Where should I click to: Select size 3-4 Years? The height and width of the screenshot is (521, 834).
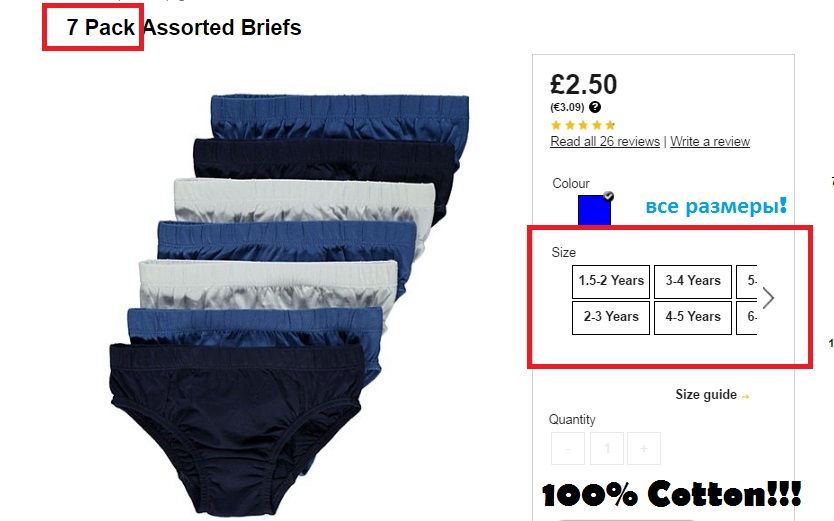click(693, 282)
